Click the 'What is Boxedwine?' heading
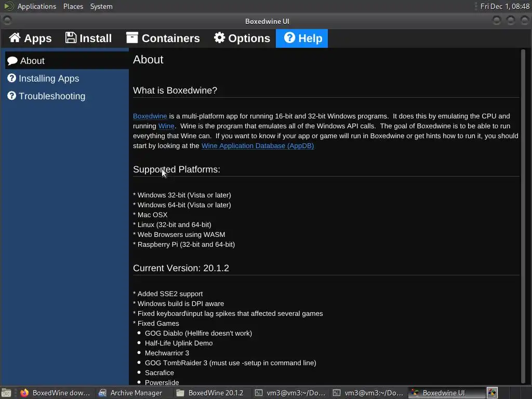Screen dimensions: 532x399 coord(175,90)
